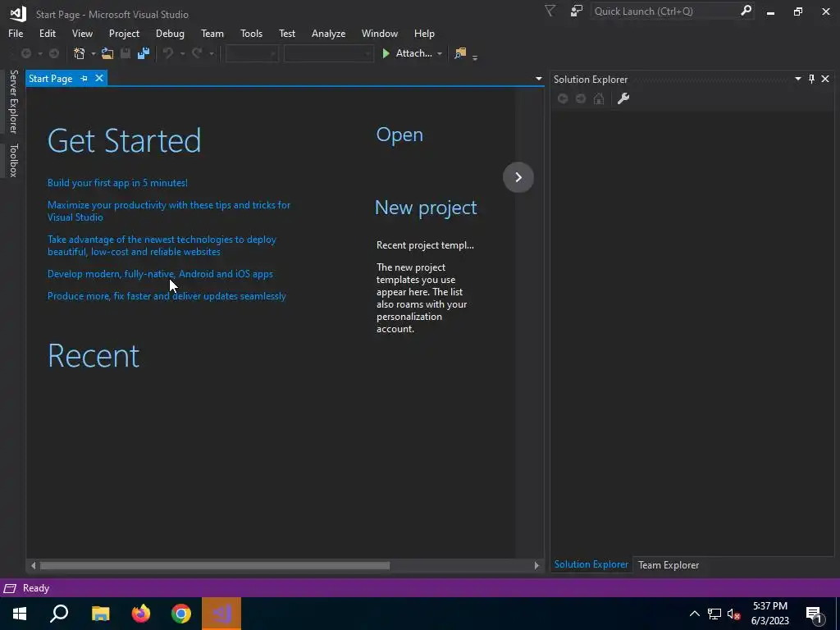
Task: Open the Team menu
Action: click(212, 33)
